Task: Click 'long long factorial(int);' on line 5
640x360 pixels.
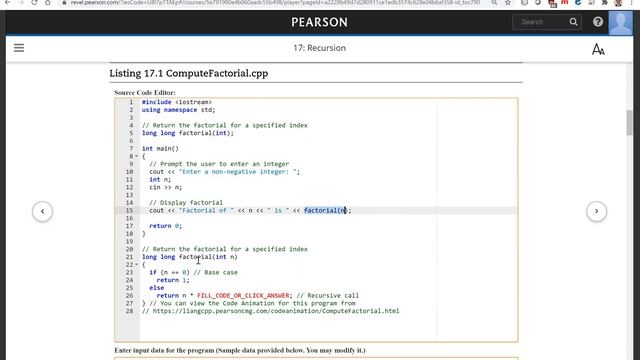Action: (x=188, y=133)
